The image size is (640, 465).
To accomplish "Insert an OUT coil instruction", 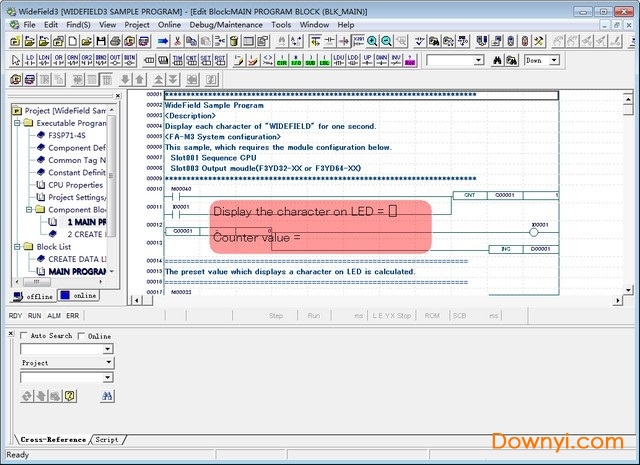I will [115, 60].
